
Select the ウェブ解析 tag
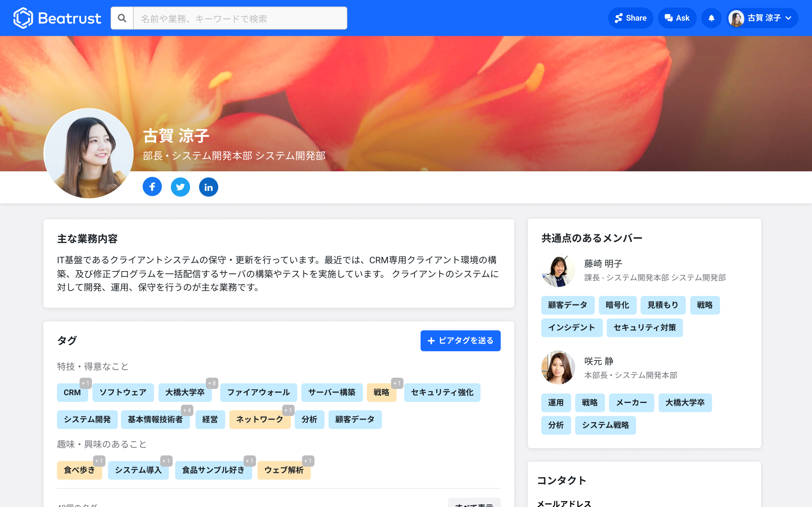pos(284,470)
